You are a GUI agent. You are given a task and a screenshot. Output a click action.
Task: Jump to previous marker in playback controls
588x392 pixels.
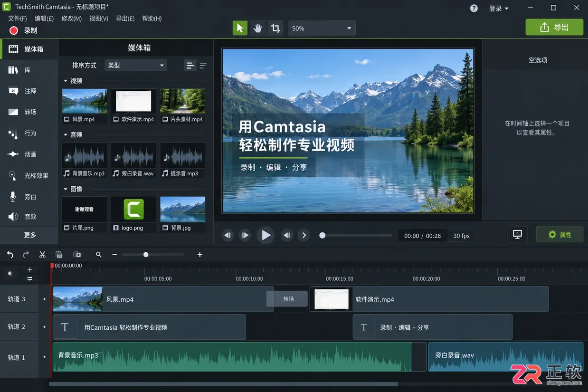coord(286,235)
